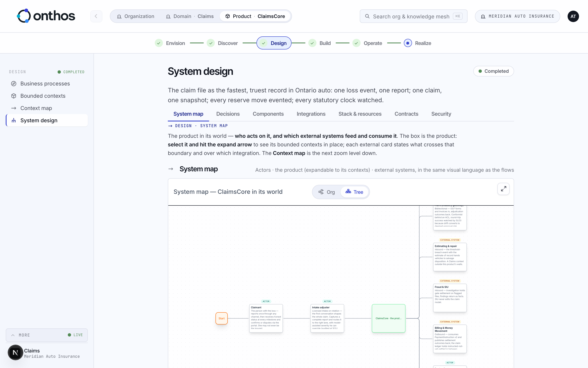Click the EXTERNAL SYSTEM tag above Fraud & SIU
This screenshot has height=368, width=588.
[450, 281]
